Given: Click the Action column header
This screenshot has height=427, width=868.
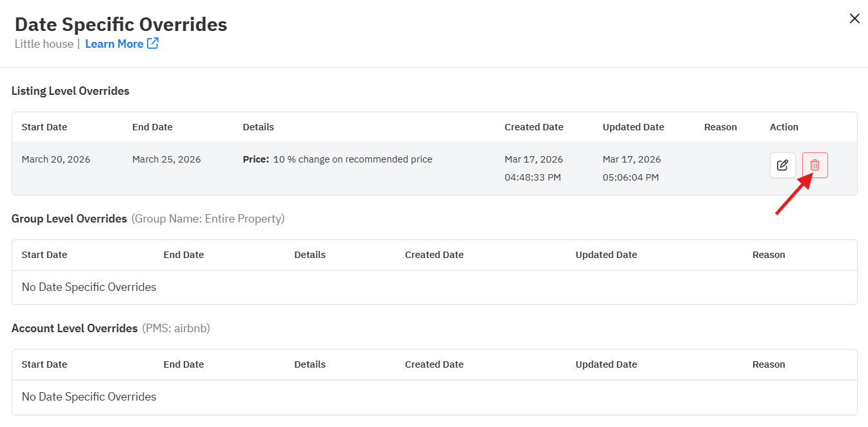Looking at the screenshot, I should (x=784, y=127).
